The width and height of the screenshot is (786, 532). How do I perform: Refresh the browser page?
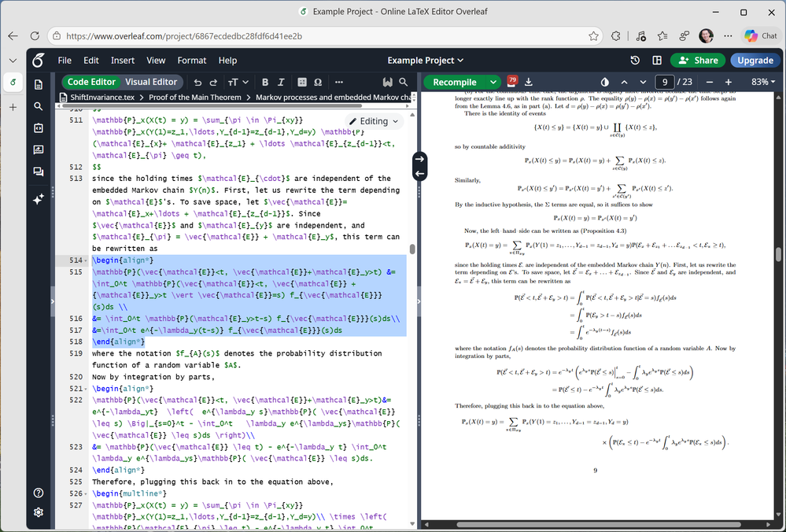[35, 36]
